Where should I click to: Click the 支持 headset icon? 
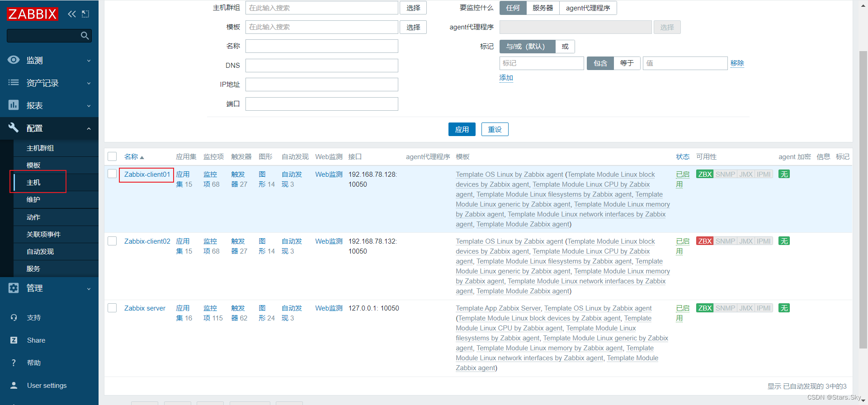pos(14,318)
